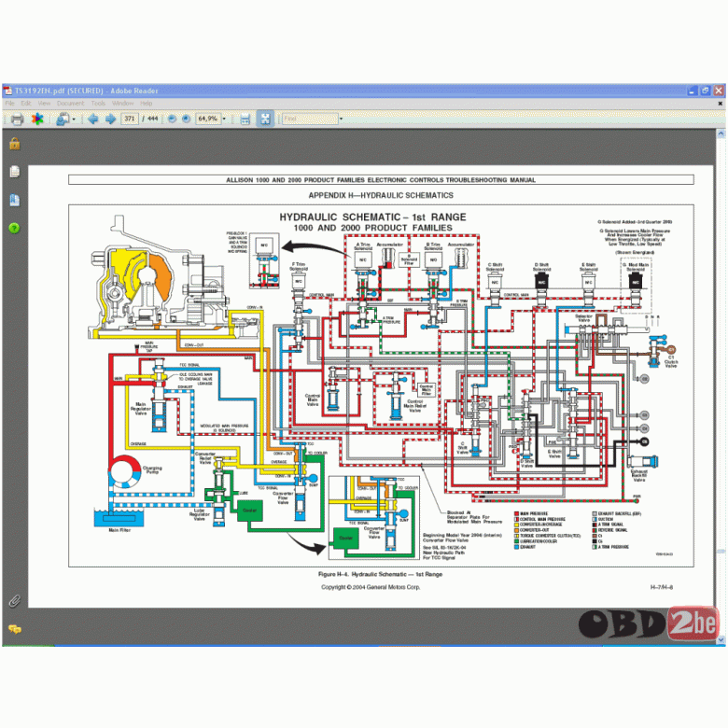The width and height of the screenshot is (728, 728).
Task: Click the text 'Copyright © 2004 General Motors Corp.'
Action: (371, 587)
